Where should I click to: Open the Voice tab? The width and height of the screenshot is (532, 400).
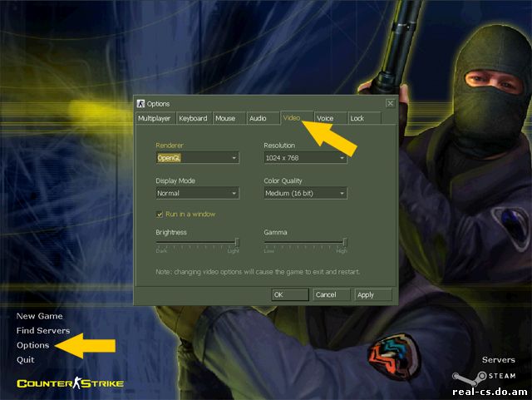pyautogui.click(x=331, y=118)
